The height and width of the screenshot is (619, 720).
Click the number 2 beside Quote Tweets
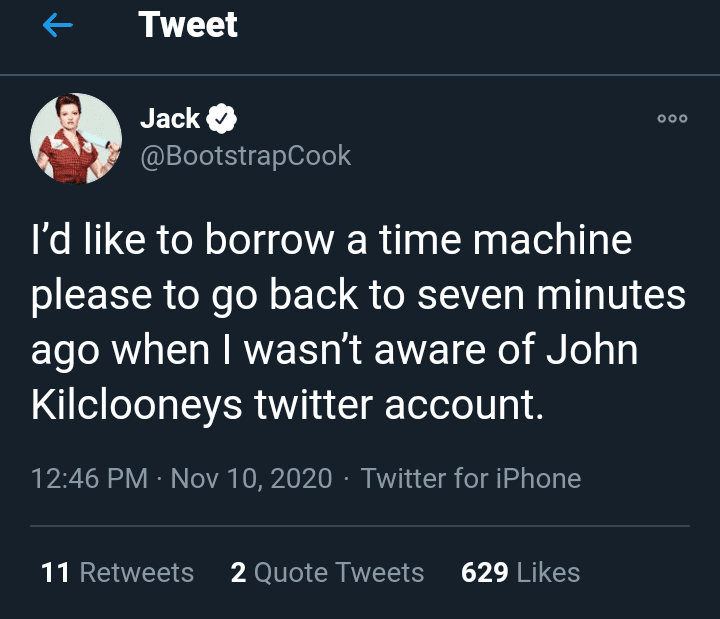[238, 573]
